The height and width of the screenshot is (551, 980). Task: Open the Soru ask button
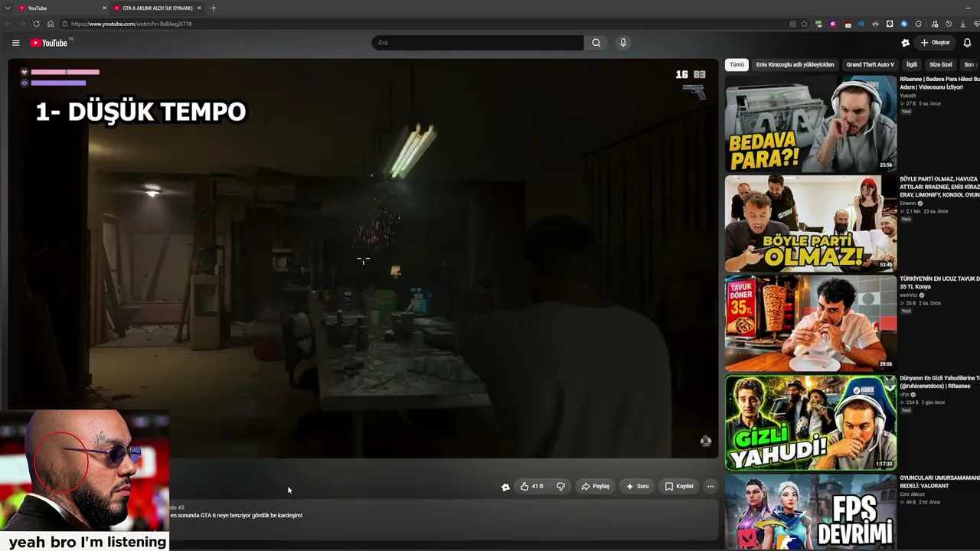(637, 486)
